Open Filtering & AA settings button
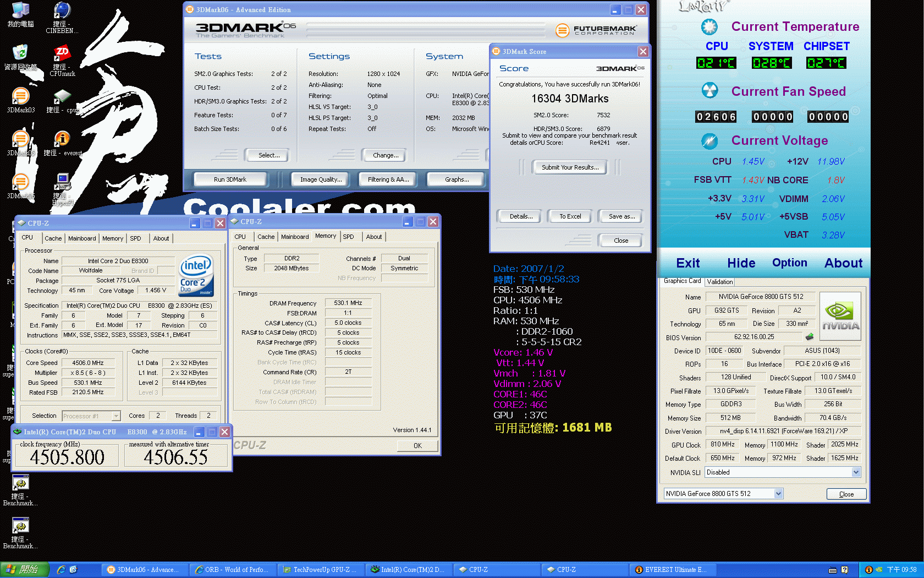Screen dimensions: 924x578 click(388, 179)
